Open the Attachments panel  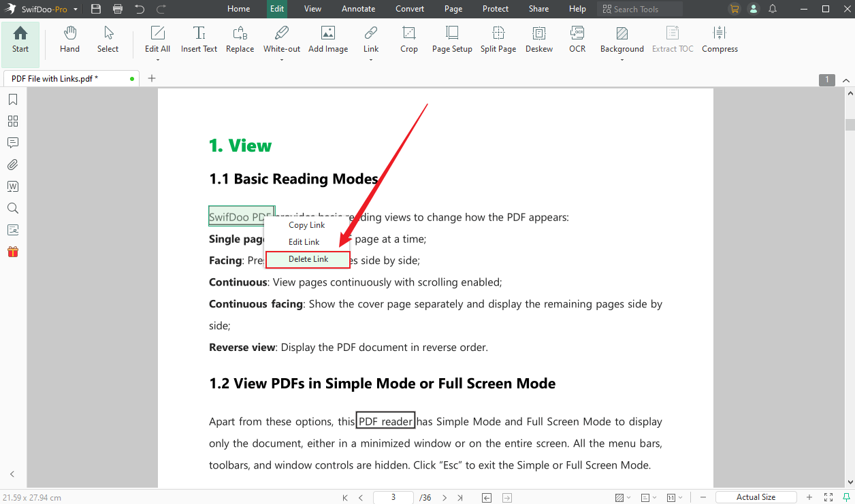tap(12, 165)
